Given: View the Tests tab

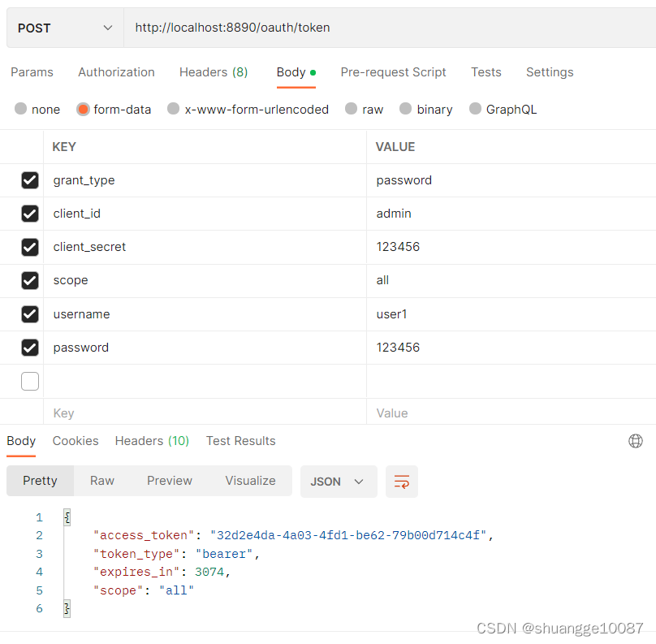Looking at the screenshot, I should tap(486, 72).
